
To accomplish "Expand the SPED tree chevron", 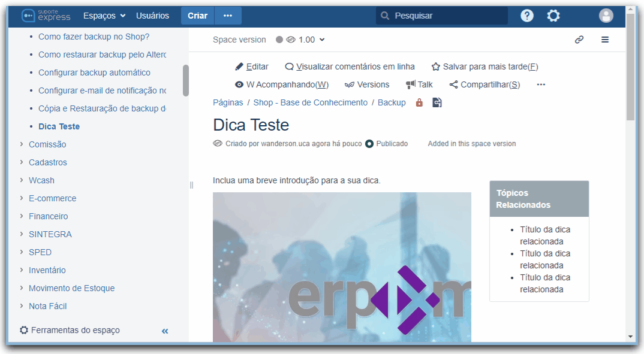I will pos(22,252).
